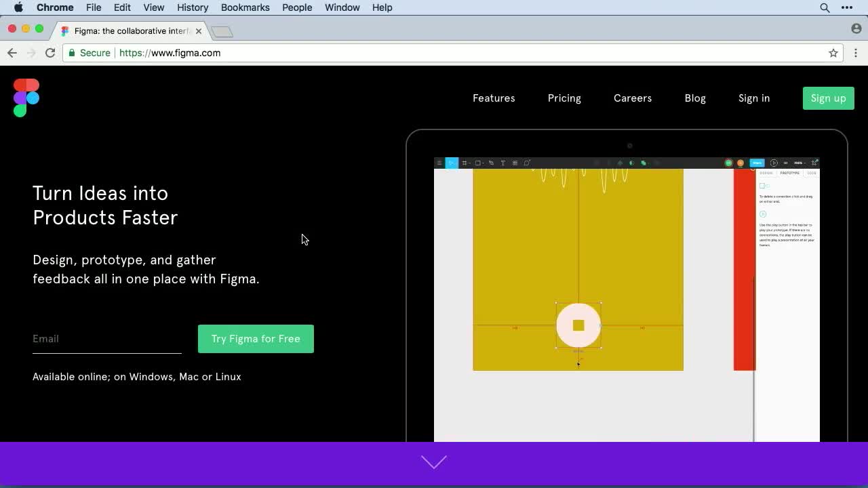Open the Careers link
Viewport: 868px width, 488px height.
tap(633, 98)
